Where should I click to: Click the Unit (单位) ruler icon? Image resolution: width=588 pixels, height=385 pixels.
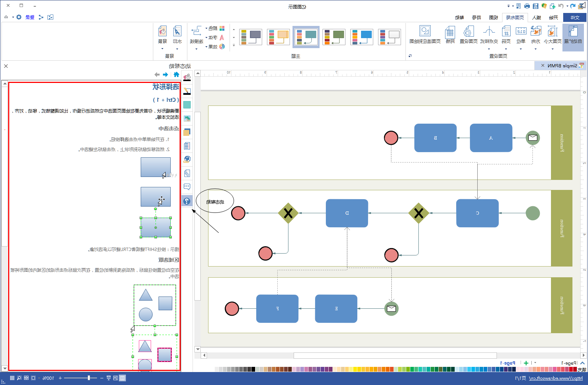521,31
